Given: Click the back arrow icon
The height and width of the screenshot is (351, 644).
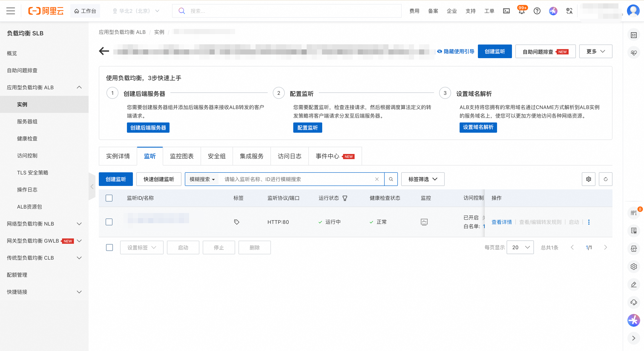Looking at the screenshot, I should [104, 51].
